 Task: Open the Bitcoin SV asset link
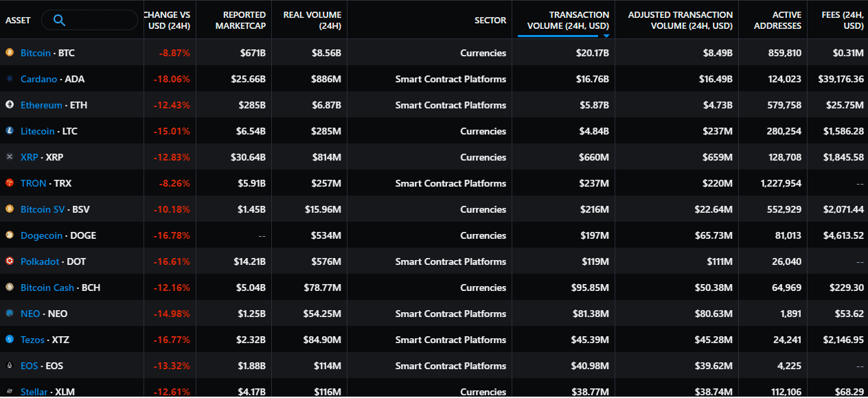point(43,209)
